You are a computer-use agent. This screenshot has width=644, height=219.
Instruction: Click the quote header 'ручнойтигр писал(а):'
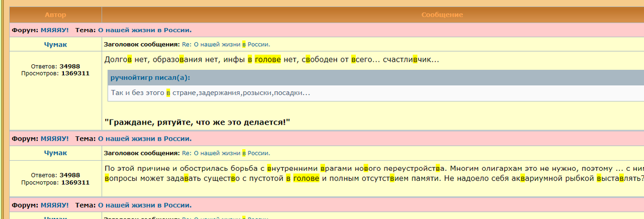pos(150,78)
